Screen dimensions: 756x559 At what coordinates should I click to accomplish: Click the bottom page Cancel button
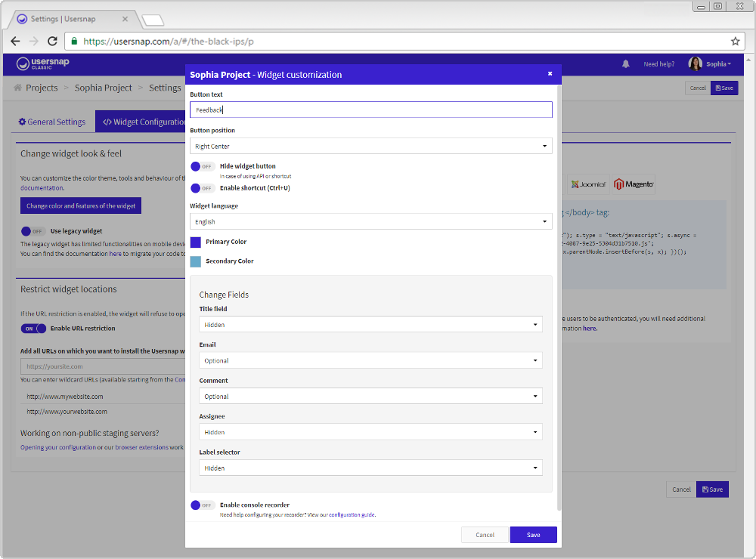click(681, 490)
